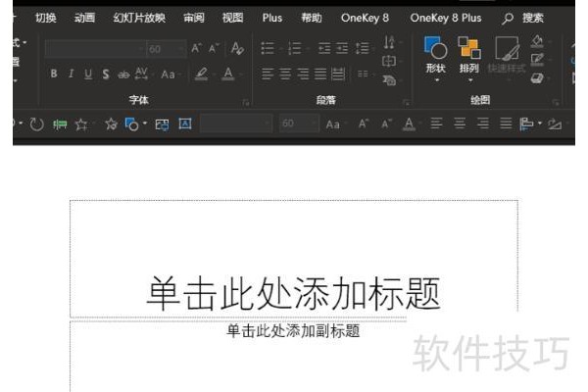This screenshot has width=588, height=392.
Task: Apply shape fill paint bucket
Action: point(537,41)
